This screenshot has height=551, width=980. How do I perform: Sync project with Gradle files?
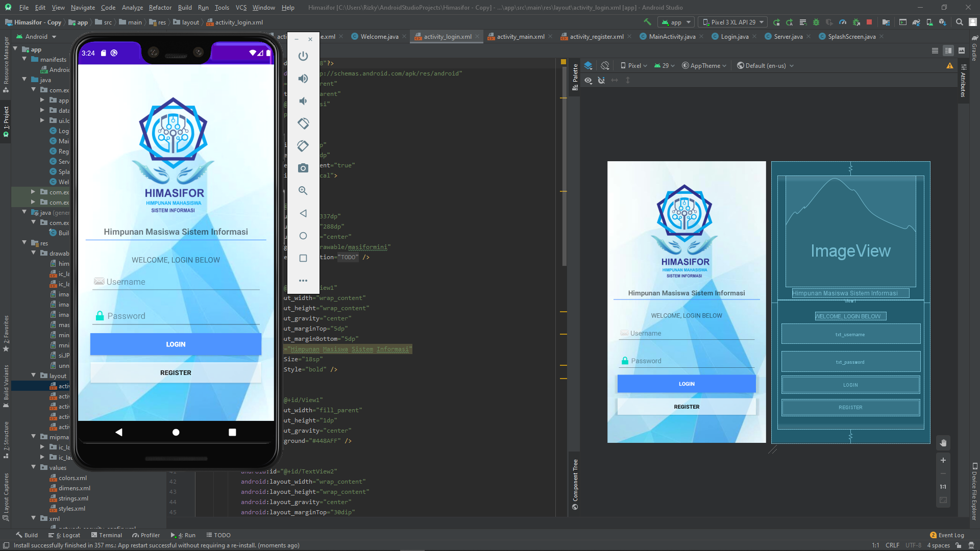pos(917,22)
